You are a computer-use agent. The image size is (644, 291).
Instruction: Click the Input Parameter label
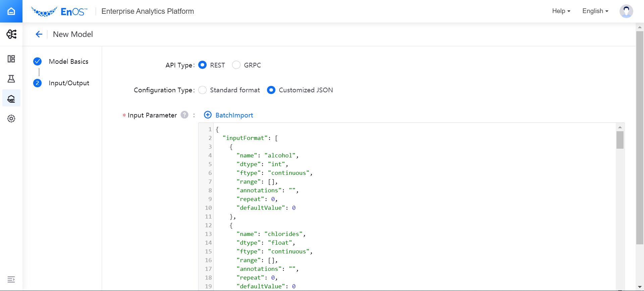click(x=152, y=115)
